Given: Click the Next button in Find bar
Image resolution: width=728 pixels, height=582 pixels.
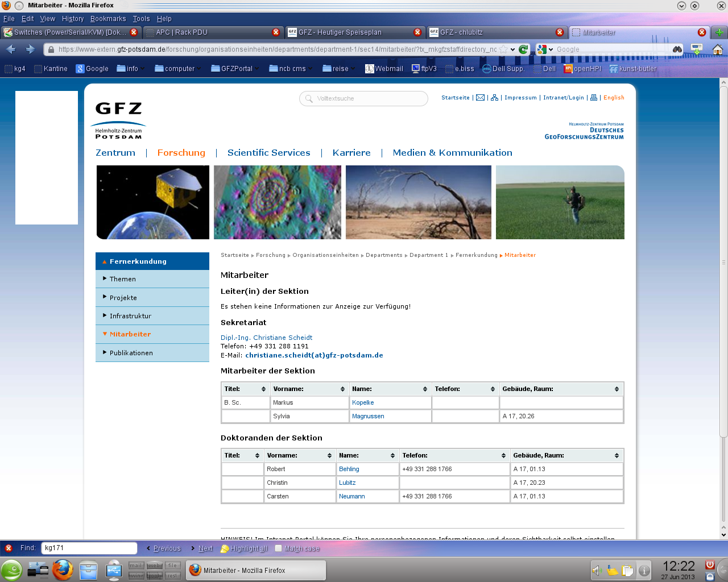Looking at the screenshot, I should (x=202, y=548).
